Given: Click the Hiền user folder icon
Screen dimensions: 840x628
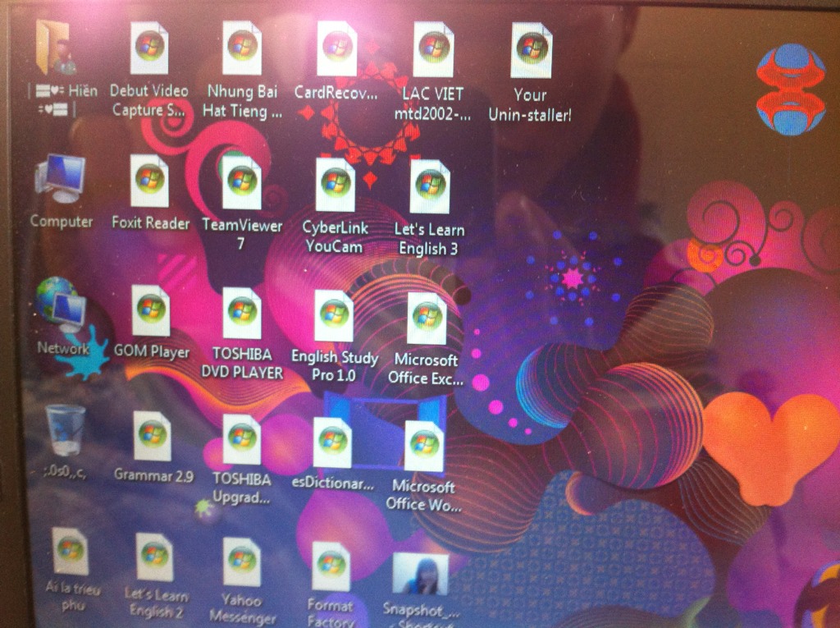Looking at the screenshot, I should point(55,48).
